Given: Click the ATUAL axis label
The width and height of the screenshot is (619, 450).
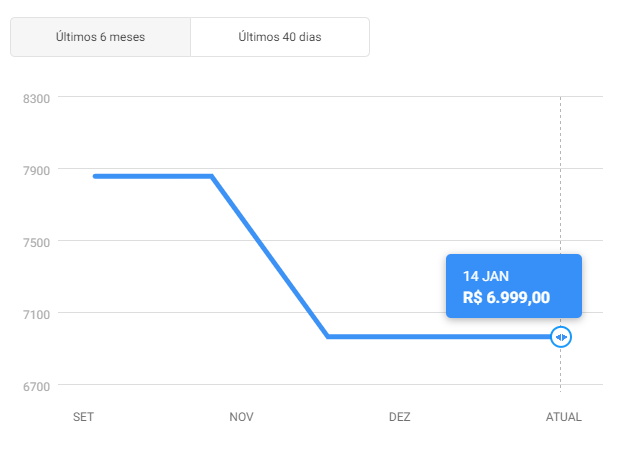Looking at the screenshot, I should tap(563, 417).
